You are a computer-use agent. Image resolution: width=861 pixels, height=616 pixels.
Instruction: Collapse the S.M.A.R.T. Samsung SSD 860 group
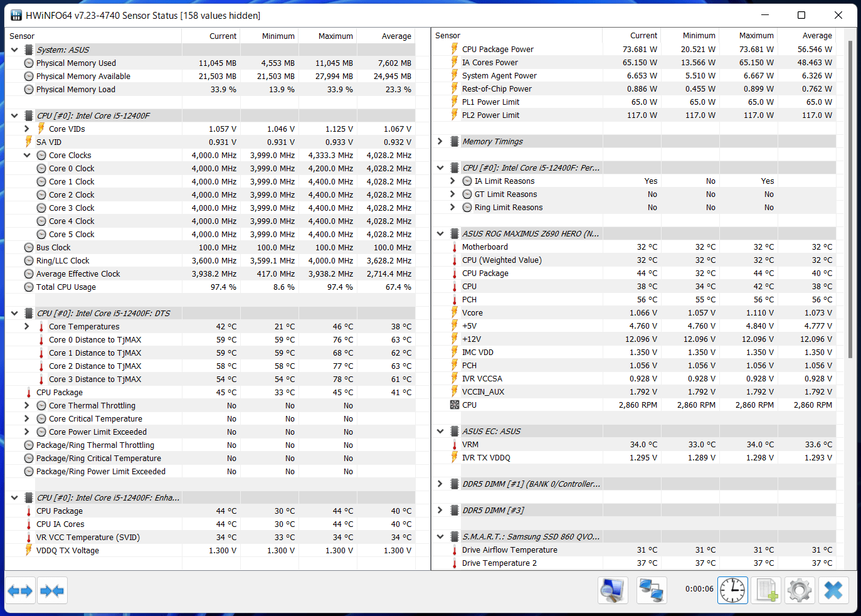click(x=440, y=536)
